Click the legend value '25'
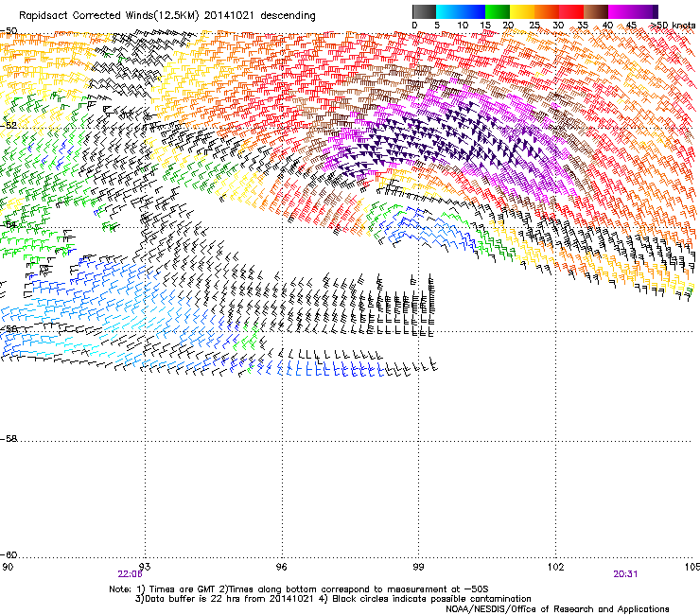Screen dimensions: 700x615 534,26
